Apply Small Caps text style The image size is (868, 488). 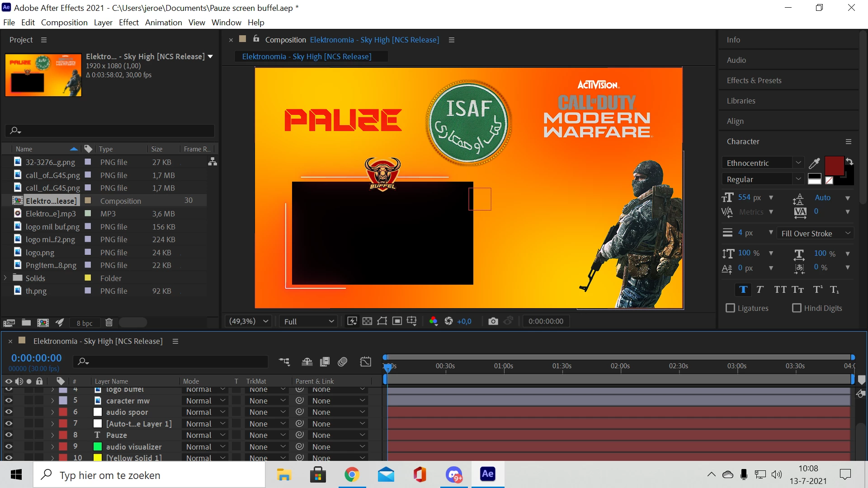[798, 290]
